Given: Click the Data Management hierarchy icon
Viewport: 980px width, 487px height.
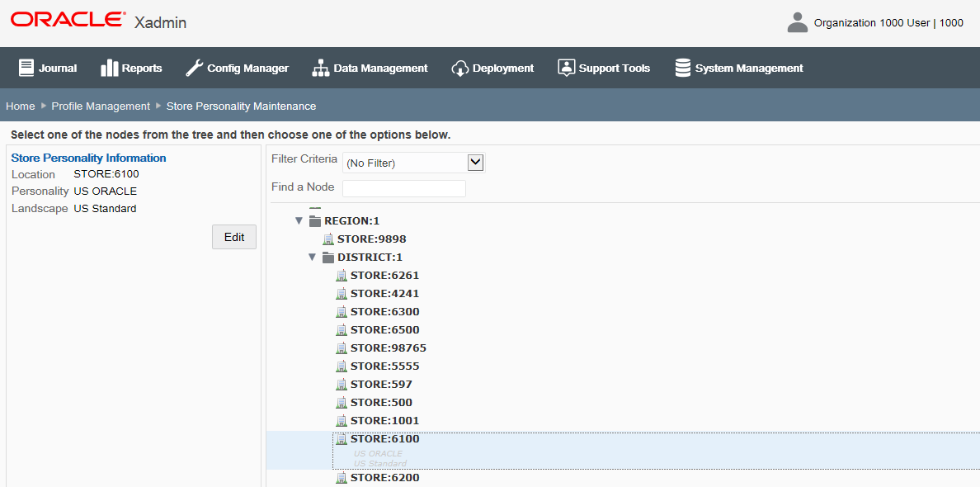Looking at the screenshot, I should (x=321, y=68).
